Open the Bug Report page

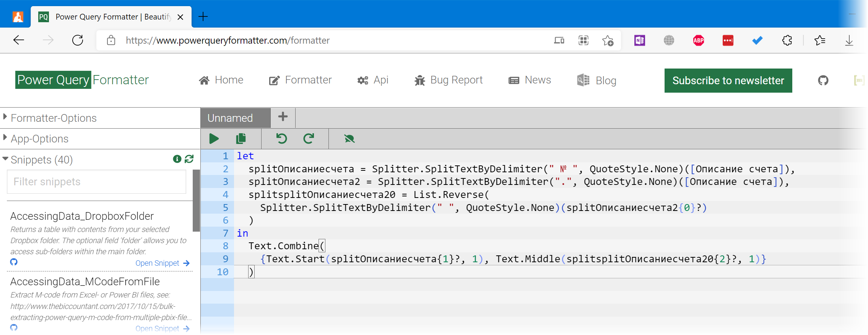[x=449, y=80]
